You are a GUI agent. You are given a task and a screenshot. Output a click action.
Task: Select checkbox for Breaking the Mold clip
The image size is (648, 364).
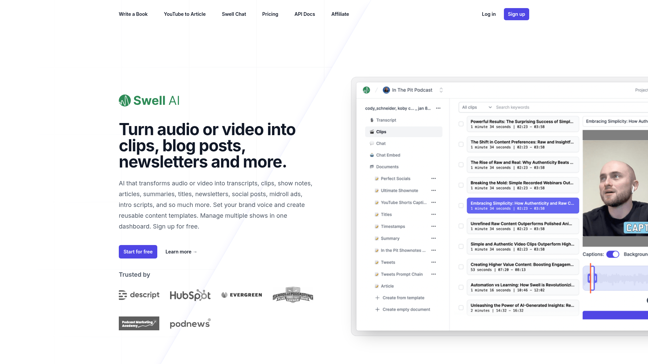[x=461, y=185]
